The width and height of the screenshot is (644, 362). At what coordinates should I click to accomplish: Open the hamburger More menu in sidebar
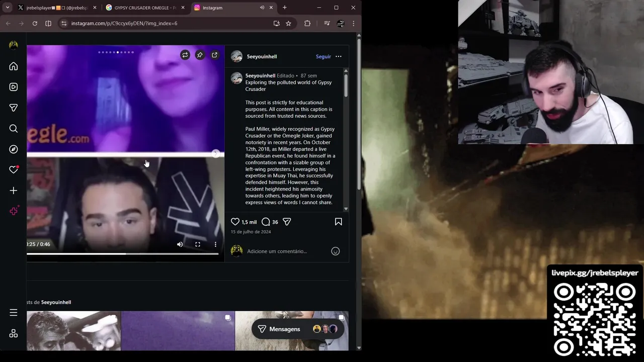point(14,313)
